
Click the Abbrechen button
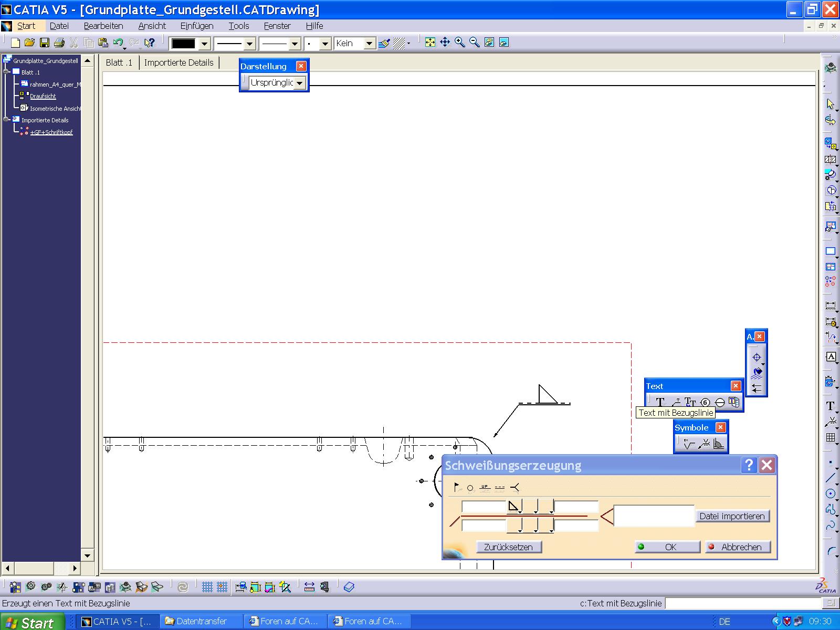738,547
